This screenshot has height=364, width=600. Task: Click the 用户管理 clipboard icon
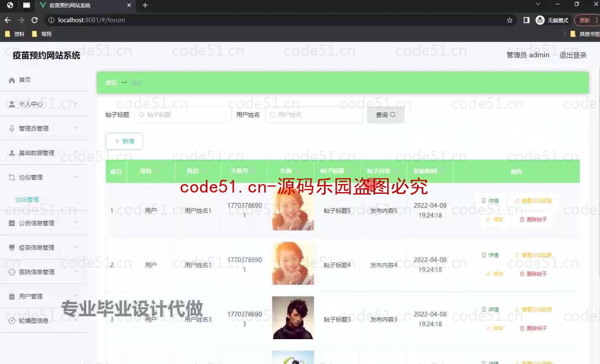(12, 296)
